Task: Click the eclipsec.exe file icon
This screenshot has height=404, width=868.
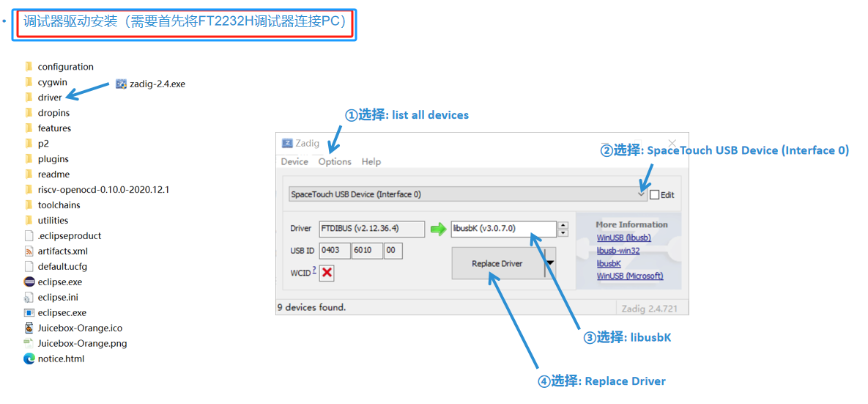Action: (29, 312)
